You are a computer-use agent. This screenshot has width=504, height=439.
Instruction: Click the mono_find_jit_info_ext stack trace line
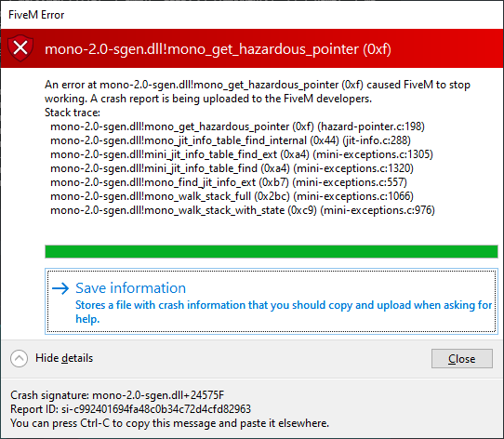229,182
